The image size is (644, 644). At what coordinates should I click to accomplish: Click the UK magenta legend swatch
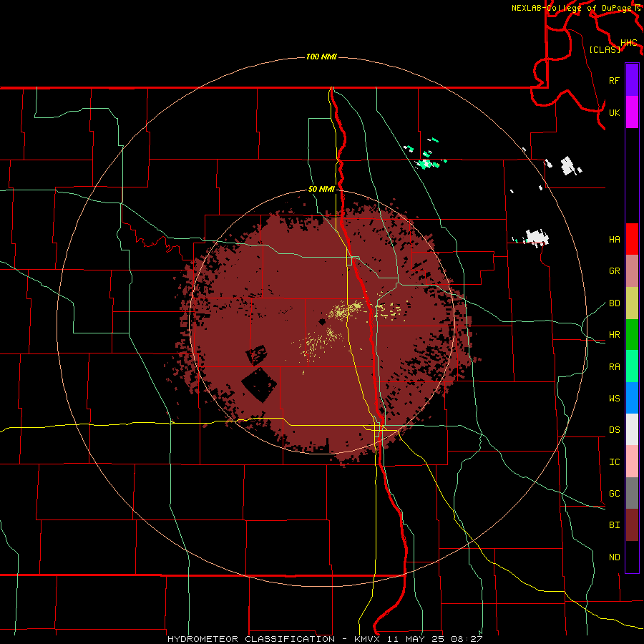(632, 112)
